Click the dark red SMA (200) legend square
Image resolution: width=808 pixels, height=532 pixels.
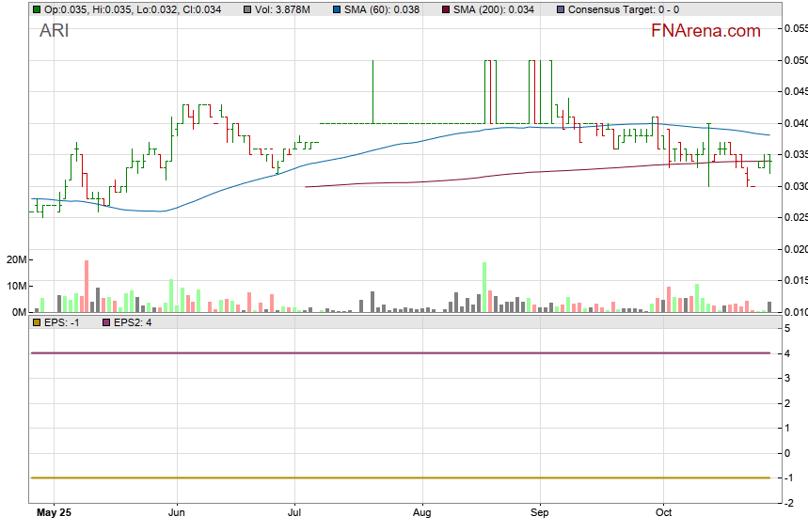click(x=449, y=8)
